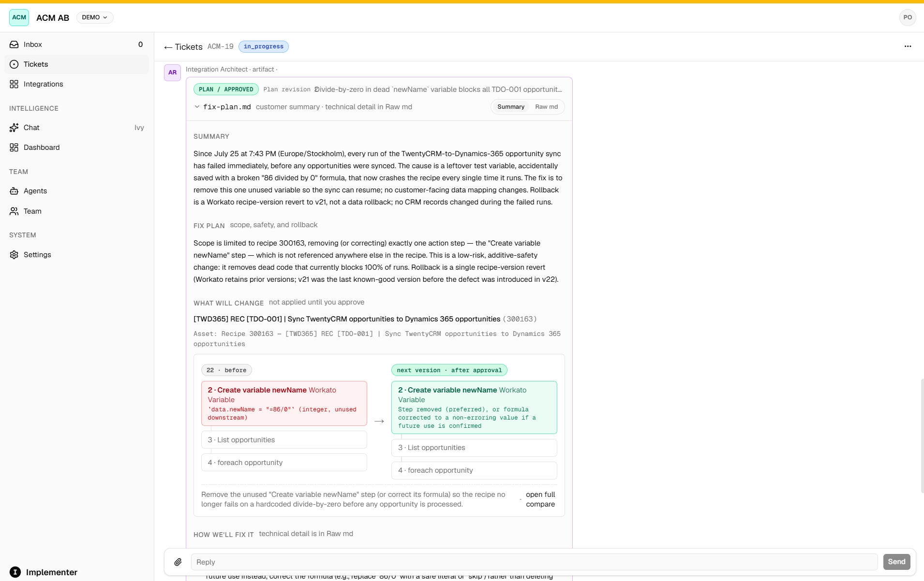This screenshot has width=924, height=581.
Task: Open the PO user avatar menu
Action: tap(908, 17)
